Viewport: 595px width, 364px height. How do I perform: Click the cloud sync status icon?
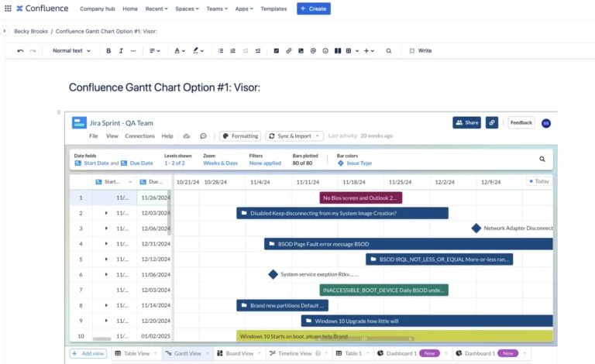point(186,136)
